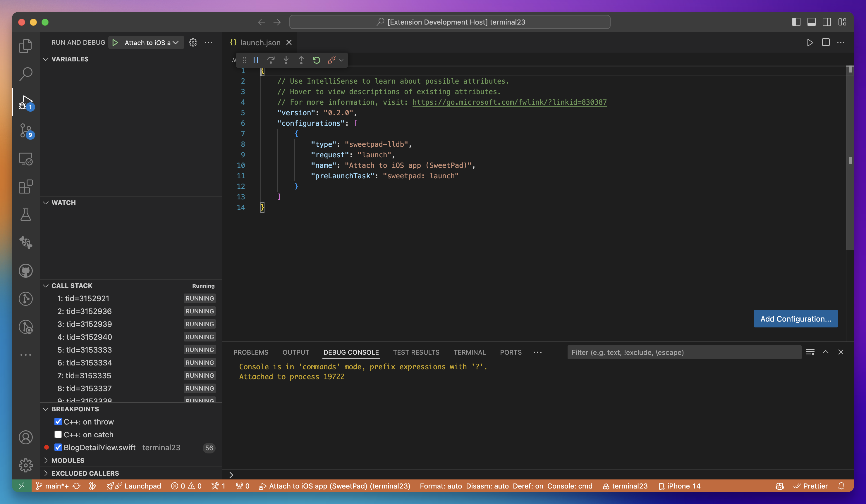The height and width of the screenshot is (504, 866).
Task: Step over in the debug toolbar
Action: (x=271, y=60)
